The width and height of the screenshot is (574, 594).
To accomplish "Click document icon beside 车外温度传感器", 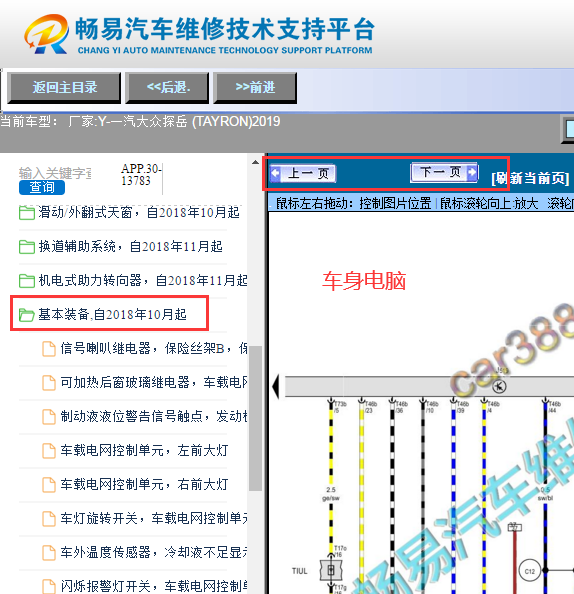I will pyautogui.click(x=48, y=553).
